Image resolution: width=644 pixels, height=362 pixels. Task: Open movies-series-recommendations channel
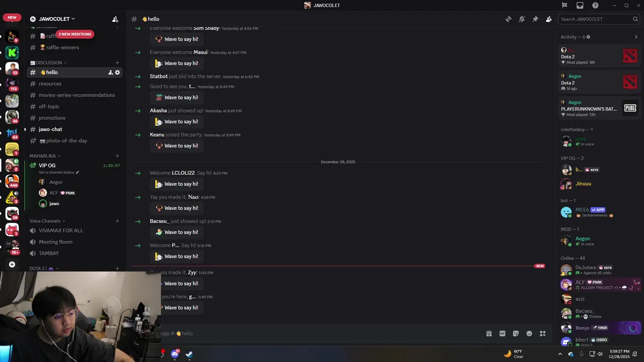[x=74, y=95]
